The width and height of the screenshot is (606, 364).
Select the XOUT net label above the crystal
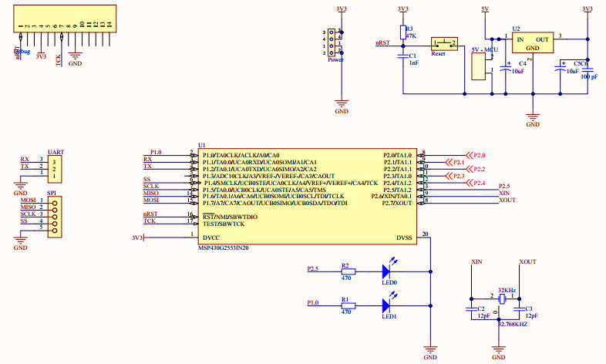click(527, 261)
